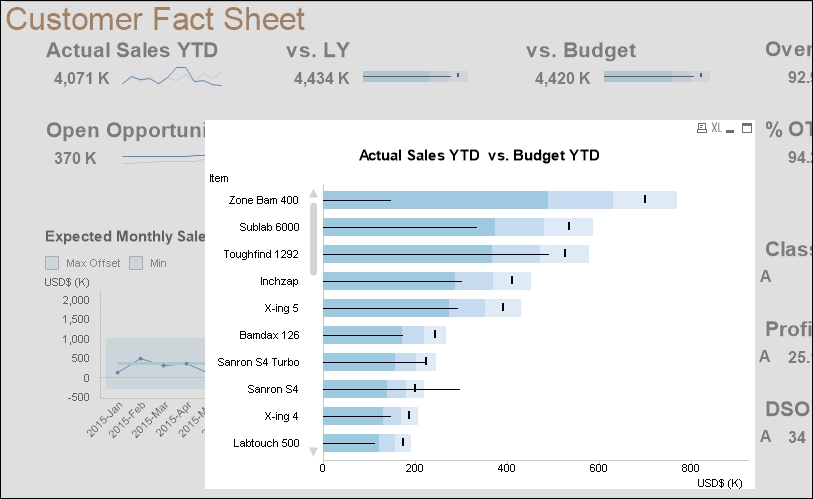Click the Actual Sales YTD heading
The width and height of the screenshot is (813, 499).
pos(132,50)
